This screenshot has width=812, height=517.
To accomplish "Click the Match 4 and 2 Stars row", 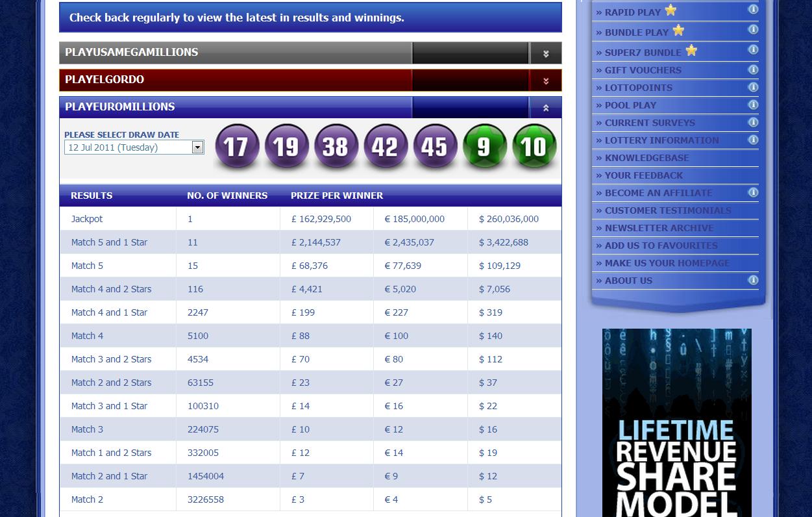I will coord(310,289).
